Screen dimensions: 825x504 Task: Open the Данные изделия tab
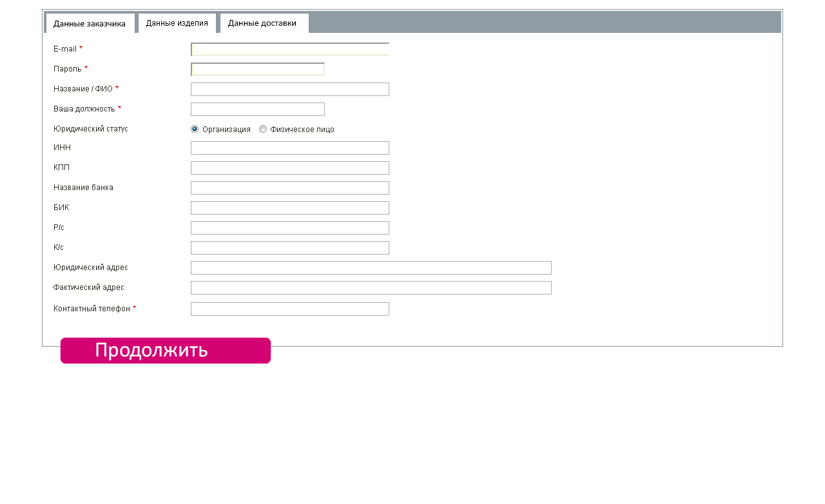click(x=177, y=23)
